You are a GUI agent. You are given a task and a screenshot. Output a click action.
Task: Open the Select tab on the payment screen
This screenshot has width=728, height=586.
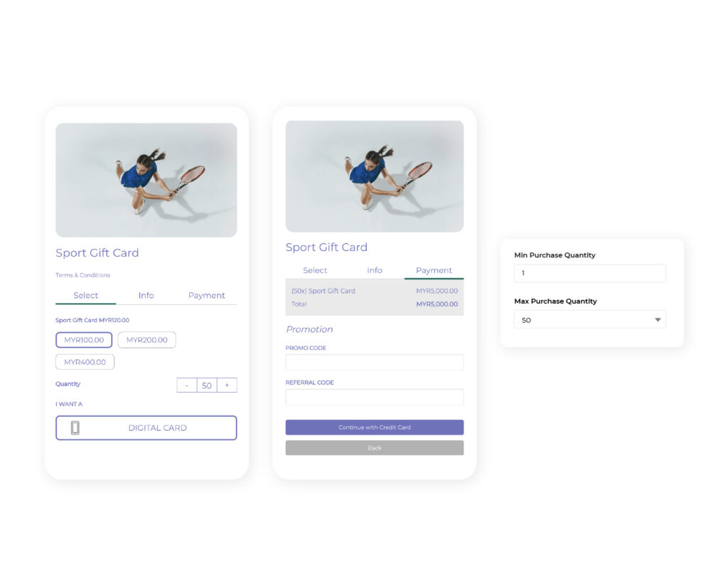pyautogui.click(x=315, y=270)
